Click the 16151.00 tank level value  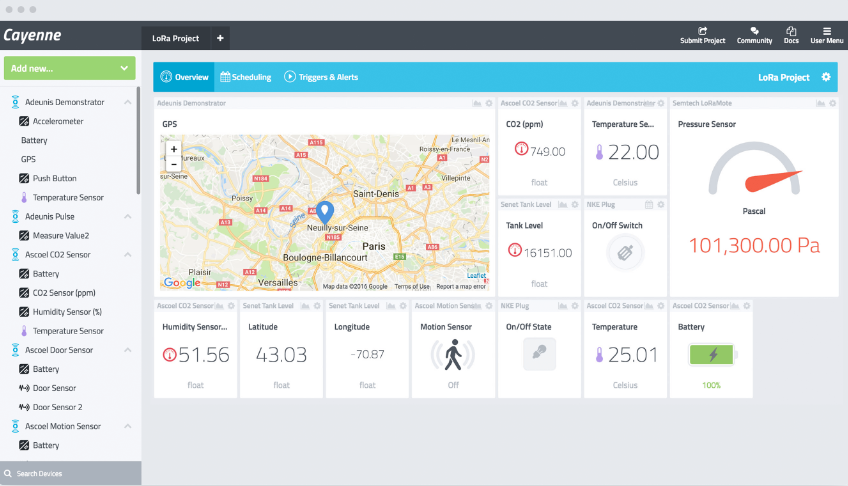pos(548,252)
